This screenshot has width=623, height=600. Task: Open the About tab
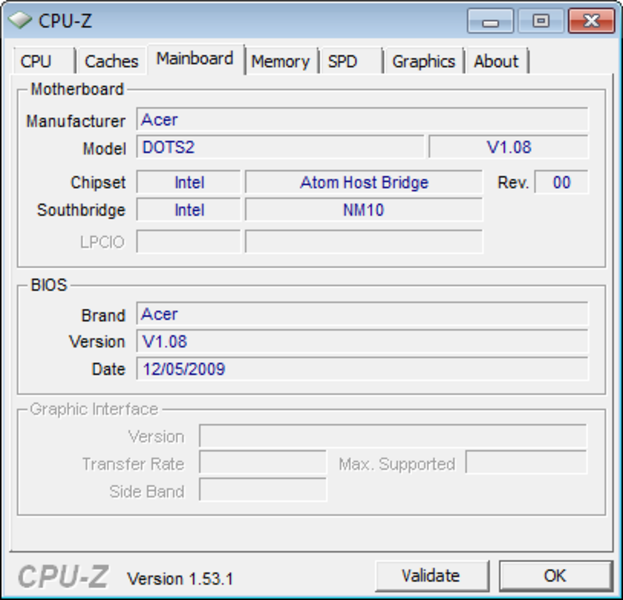497,61
